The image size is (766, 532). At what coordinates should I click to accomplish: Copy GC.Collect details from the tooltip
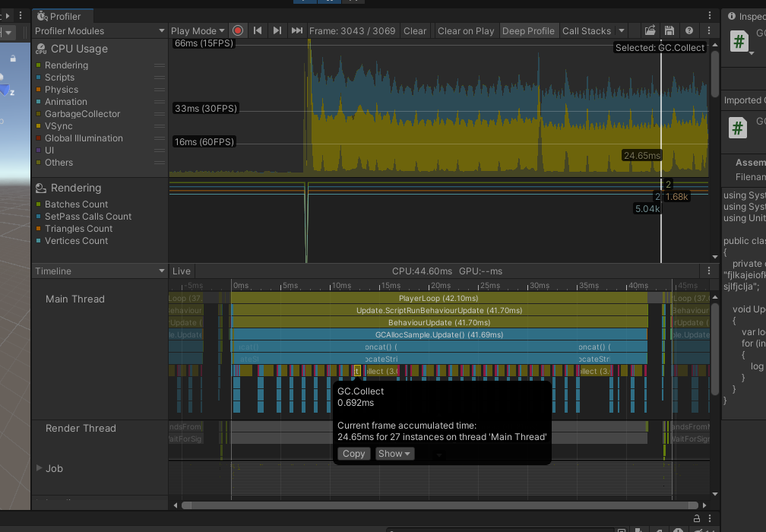coord(353,453)
